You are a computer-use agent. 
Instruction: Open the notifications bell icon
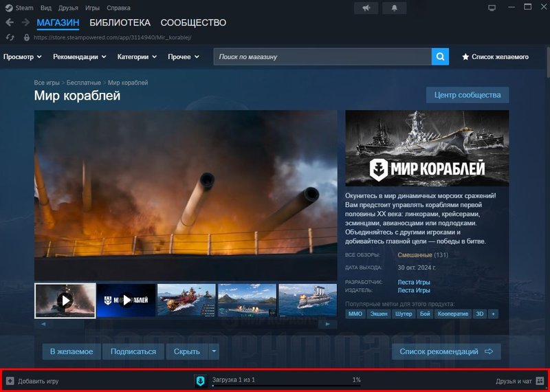click(394, 8)
